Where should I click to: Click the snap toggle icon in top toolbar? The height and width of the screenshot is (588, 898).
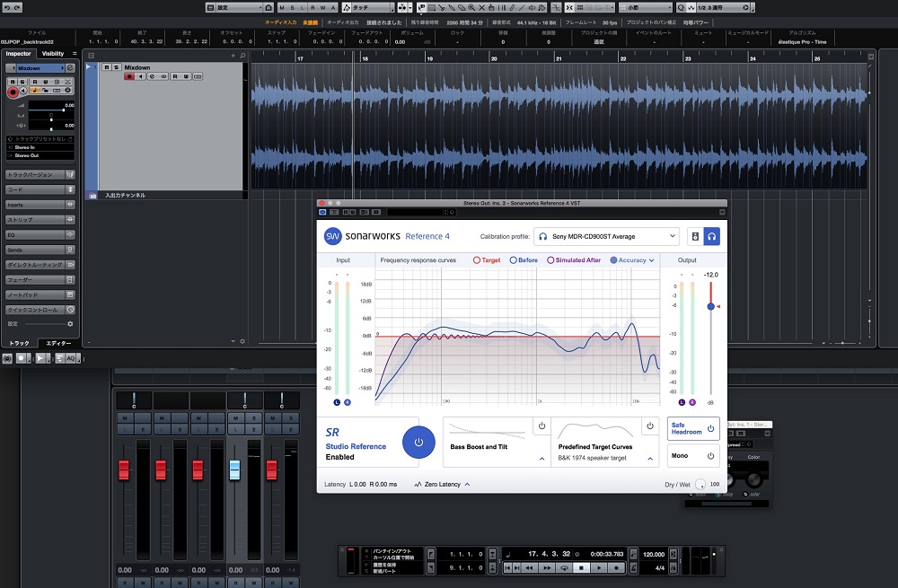(569, 7)
